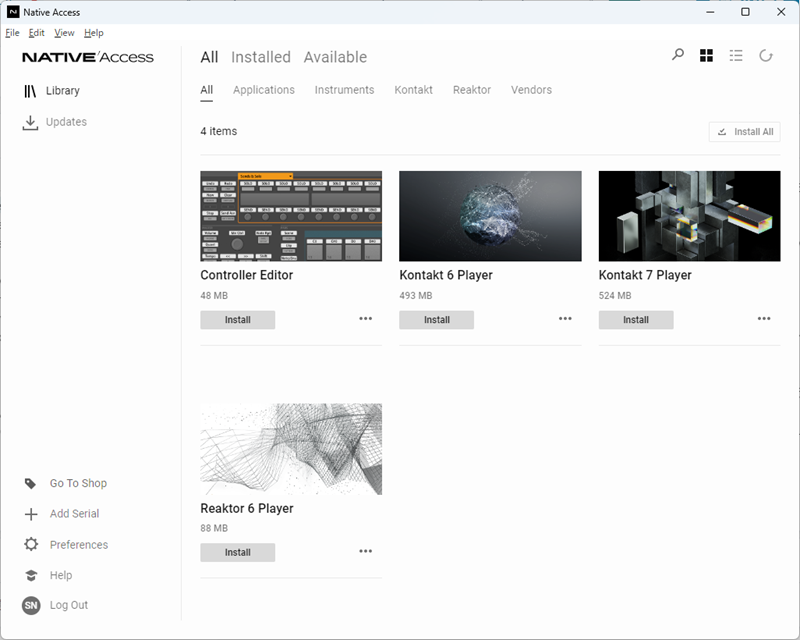Viewport: 800px width, 640px height.
Task: Open Kontakt 6 Player more options dots
Action: 565,318
